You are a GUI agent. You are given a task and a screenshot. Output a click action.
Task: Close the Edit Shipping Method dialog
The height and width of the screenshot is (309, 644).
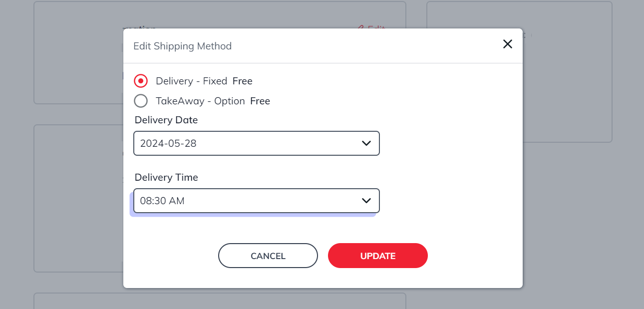point(508,44)
